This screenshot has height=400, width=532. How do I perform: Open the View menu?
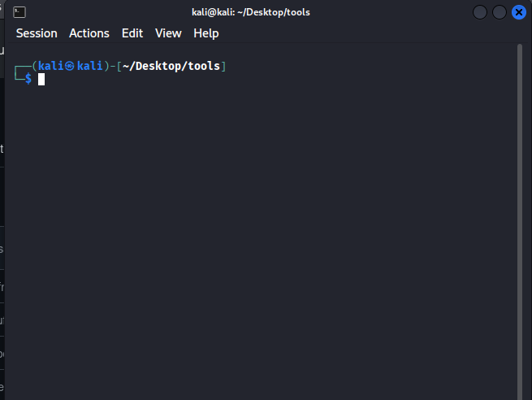pyautogui.click(x=168, y=33)
